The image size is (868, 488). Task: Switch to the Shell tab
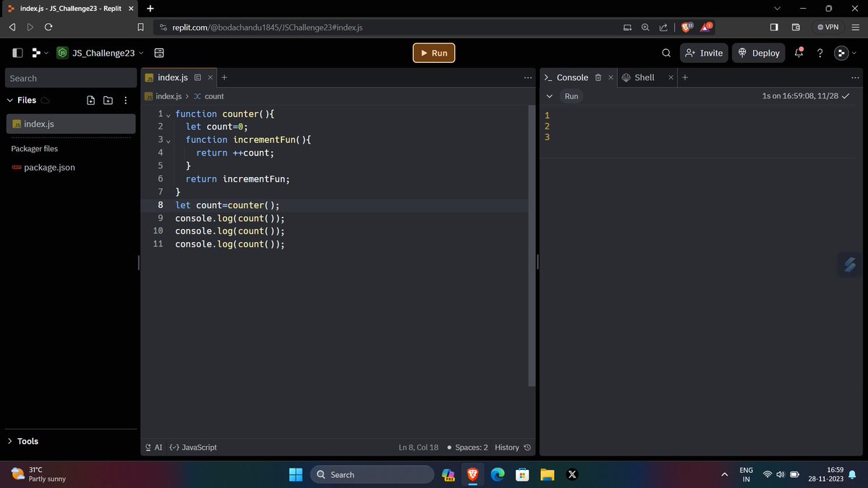coord(638,77)
